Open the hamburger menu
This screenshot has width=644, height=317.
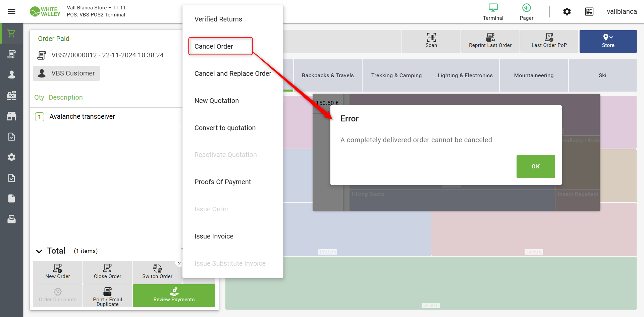[x=11, y=12]
